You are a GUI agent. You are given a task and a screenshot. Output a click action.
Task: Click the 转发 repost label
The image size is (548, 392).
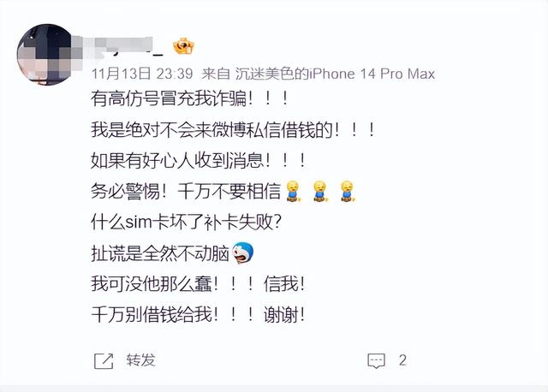pyautogui.click(x=140, y=360)
